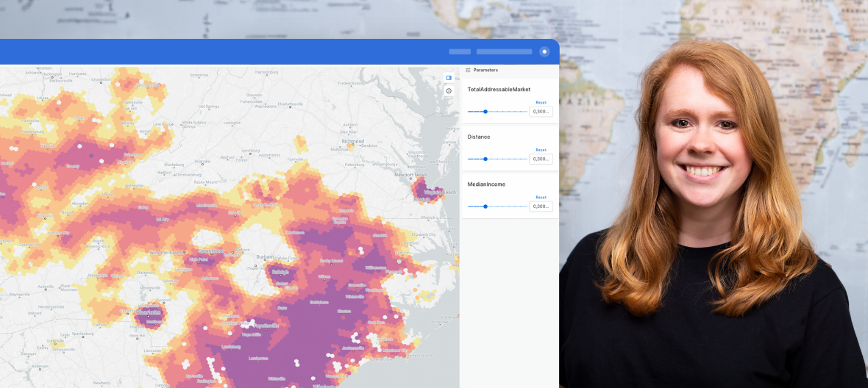
Task: Reset the MedianIncome parameter
Action: (541, 198)
